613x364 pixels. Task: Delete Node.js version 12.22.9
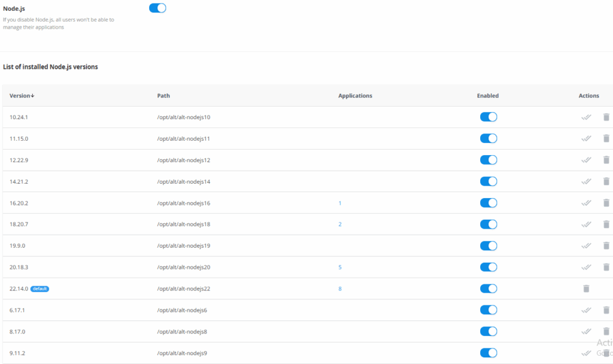pyautogui.click(x=606, y=160)
